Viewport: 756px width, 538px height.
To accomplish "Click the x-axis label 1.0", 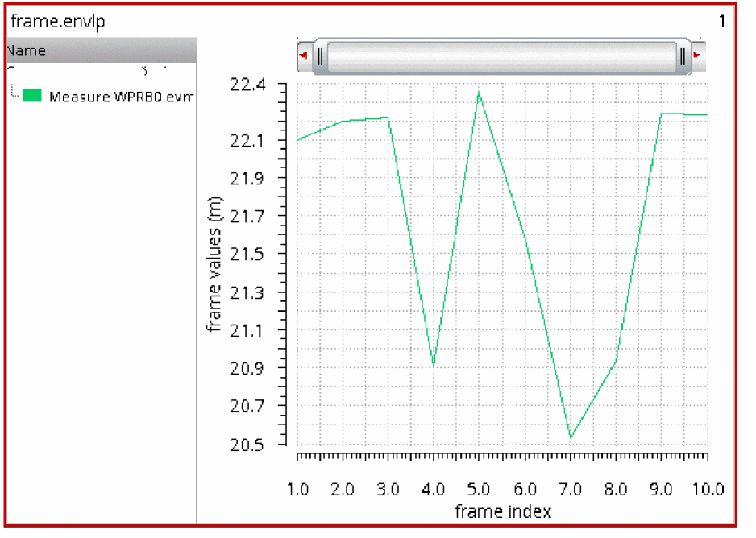I will pyautogui.click(x=297, y=490).
